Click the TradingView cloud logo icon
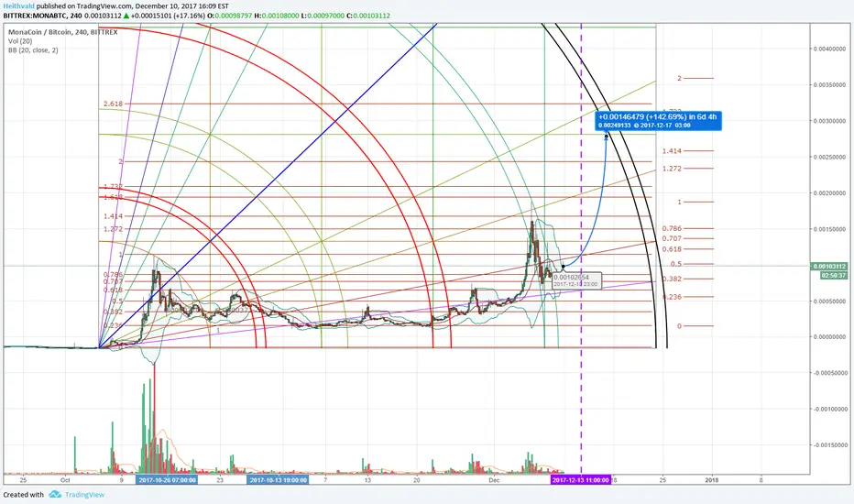The height and width of the screenshot is (504, 854). pyautogui.click(x=54, y=494)
